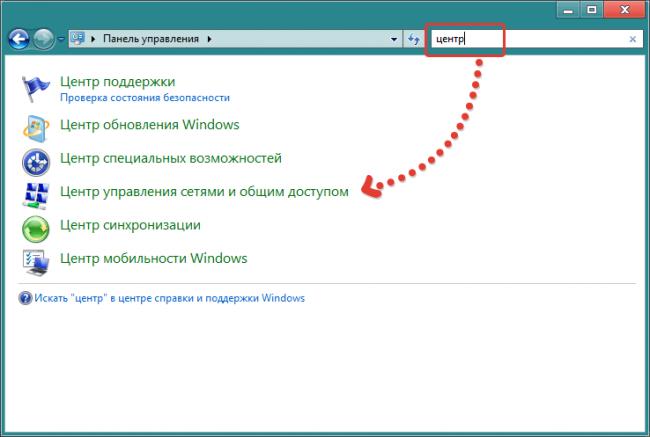
Task: Expand the address bar history dropdown arrow
Action: tap(394, 40)
